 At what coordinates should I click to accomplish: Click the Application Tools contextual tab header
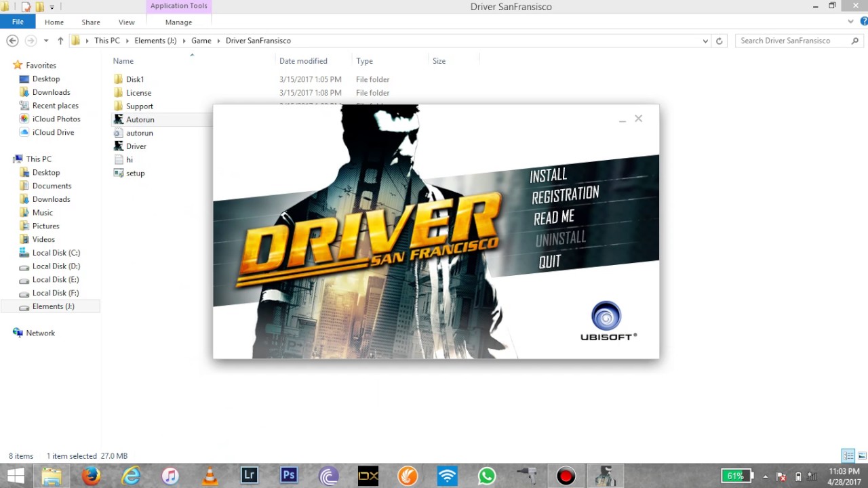tap(178, 6)
